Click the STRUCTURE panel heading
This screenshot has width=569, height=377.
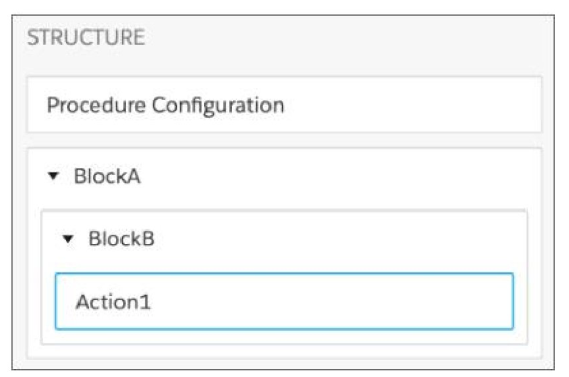pos(86,37)
